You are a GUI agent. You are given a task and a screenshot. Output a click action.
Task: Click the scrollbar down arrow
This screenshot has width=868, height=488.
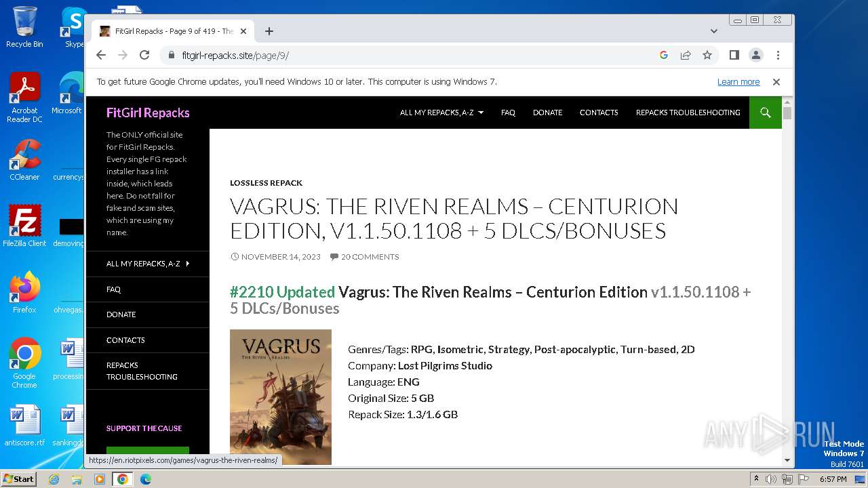(787, 460)
